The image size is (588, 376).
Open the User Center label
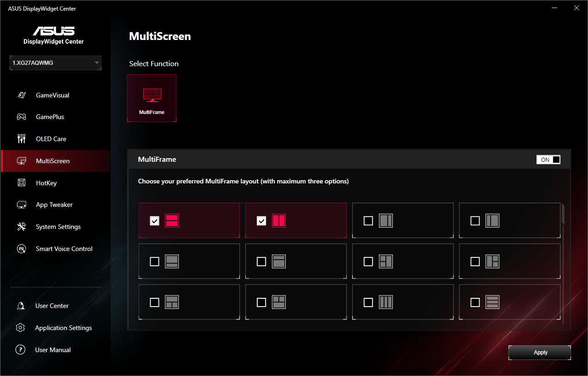click(52, 306)
